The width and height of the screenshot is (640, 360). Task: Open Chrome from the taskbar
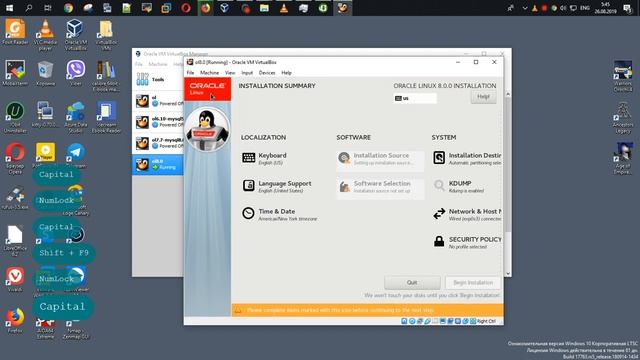click(x=68, y=8)
